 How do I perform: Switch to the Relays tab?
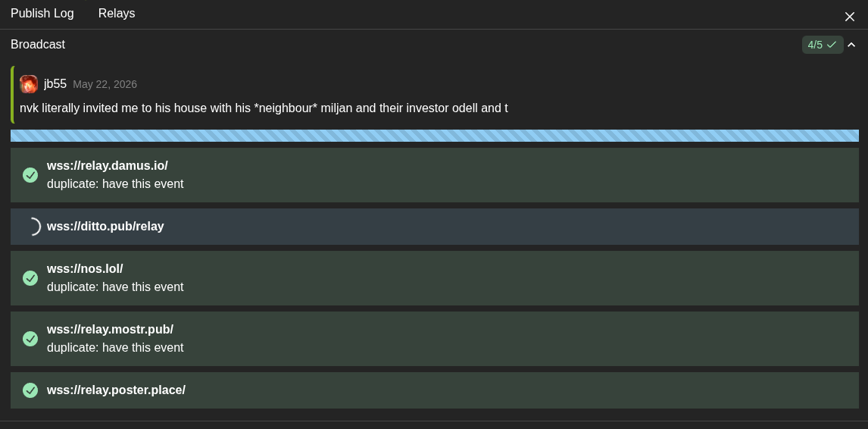coord(117,14)
